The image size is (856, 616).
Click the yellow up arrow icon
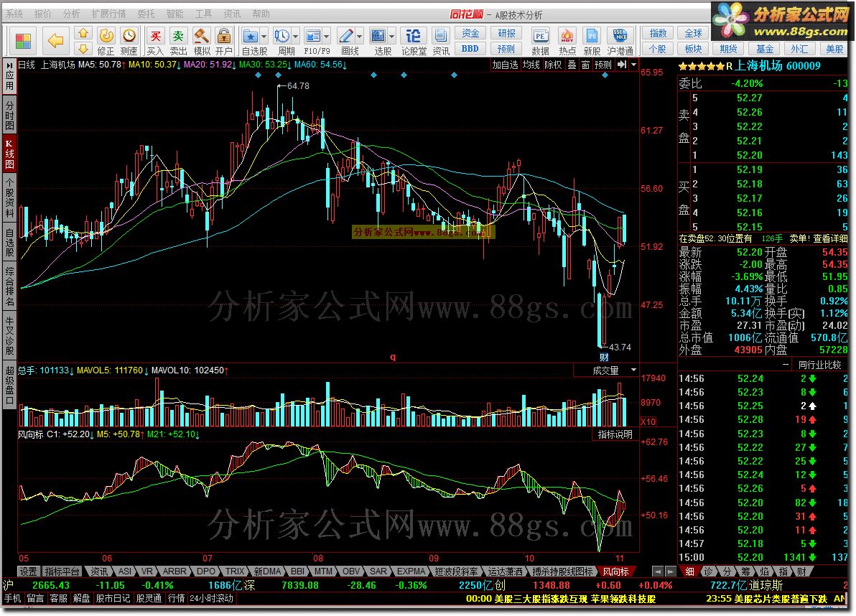[83, 33]
